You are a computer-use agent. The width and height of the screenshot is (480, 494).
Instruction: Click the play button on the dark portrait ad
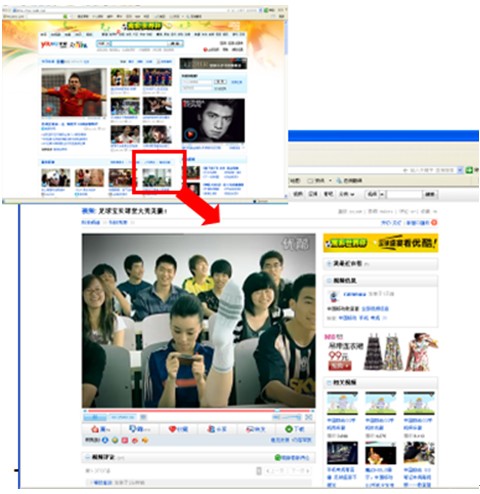point(190,134)
